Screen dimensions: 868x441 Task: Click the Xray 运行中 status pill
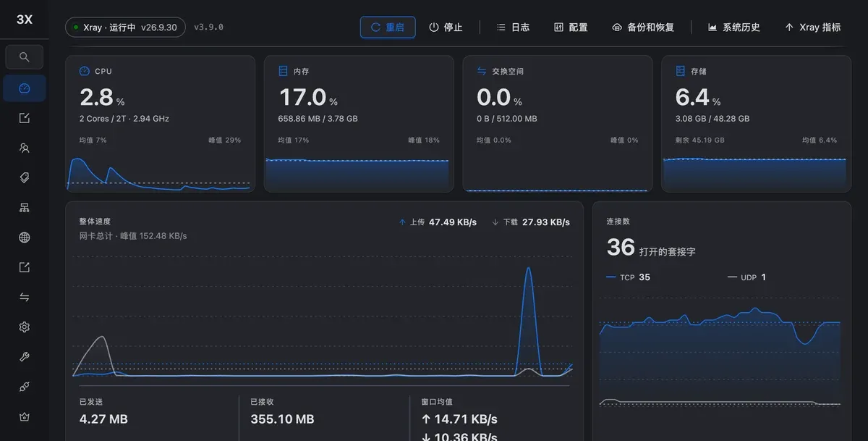point(125,28)
